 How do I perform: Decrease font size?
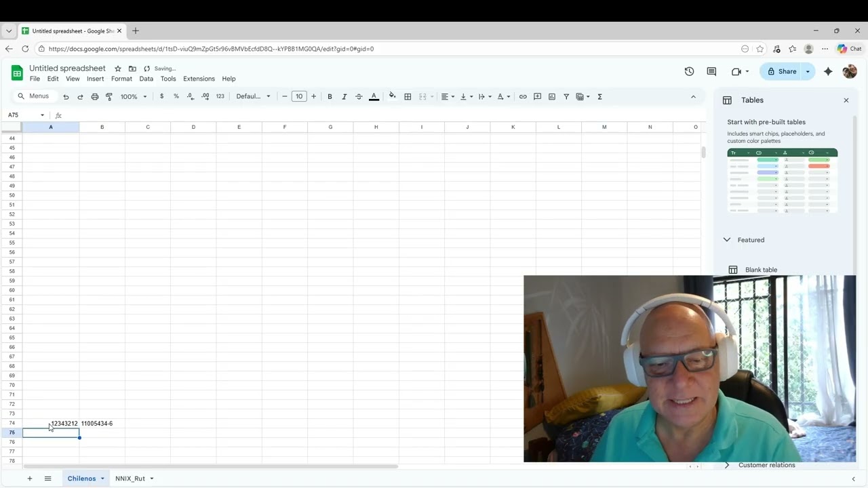click(285, 97)
